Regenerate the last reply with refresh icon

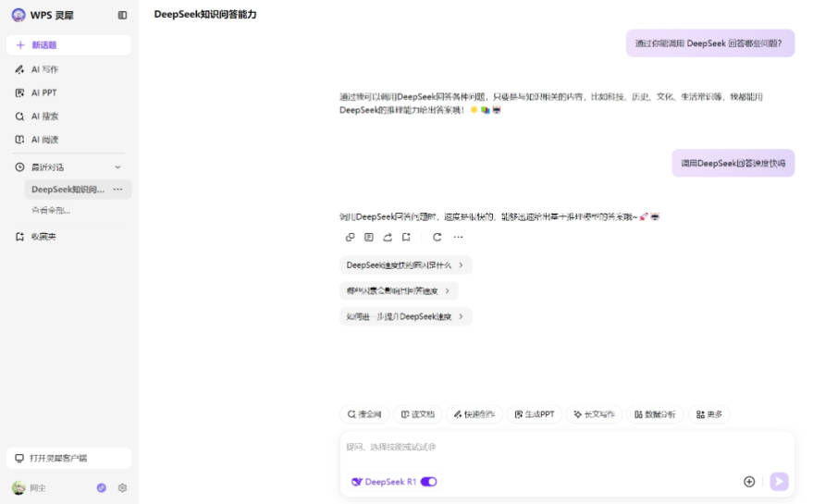tap(437, 237)
